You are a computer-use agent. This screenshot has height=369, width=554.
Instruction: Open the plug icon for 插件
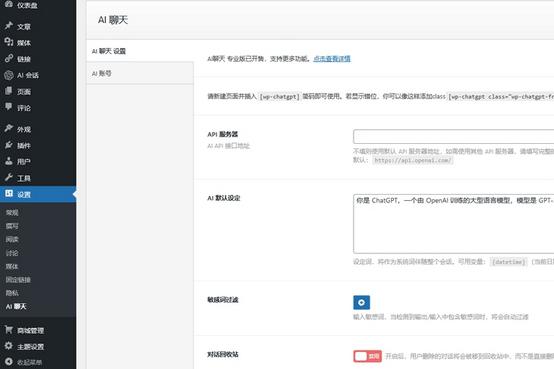[x=9, y=145]
